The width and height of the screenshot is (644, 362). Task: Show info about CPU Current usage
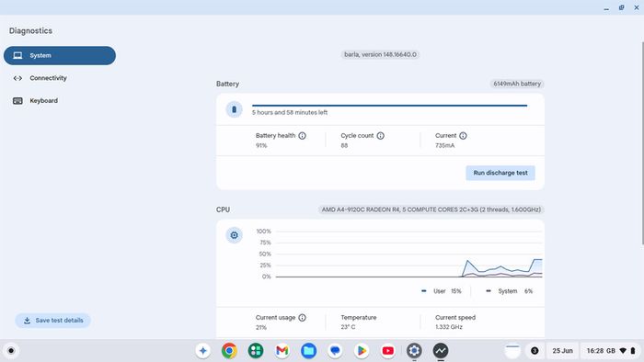(x=303, y=318)
